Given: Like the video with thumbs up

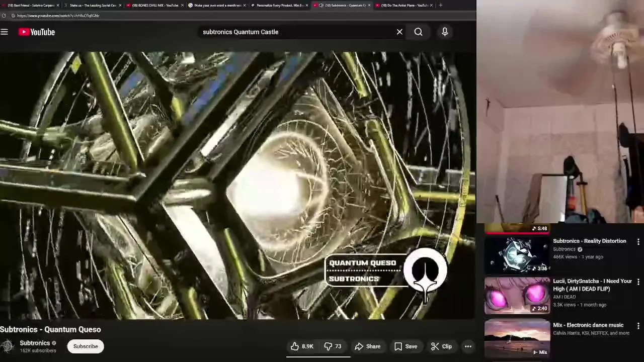Looking at the screenshot, I should point(302,346).
